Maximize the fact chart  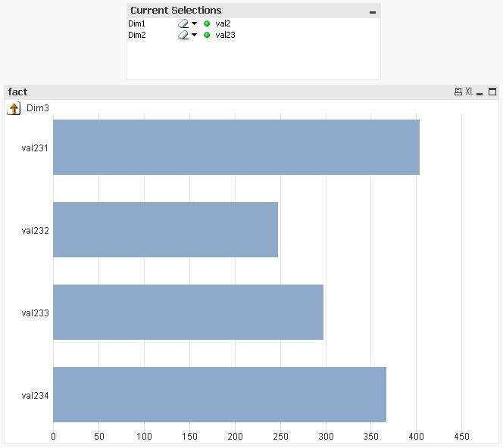coord(492,92)
